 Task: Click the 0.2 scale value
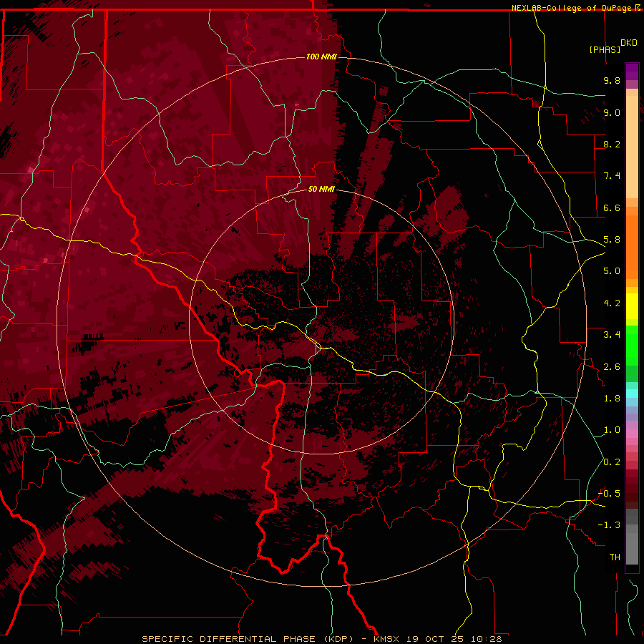pos(612,462)
